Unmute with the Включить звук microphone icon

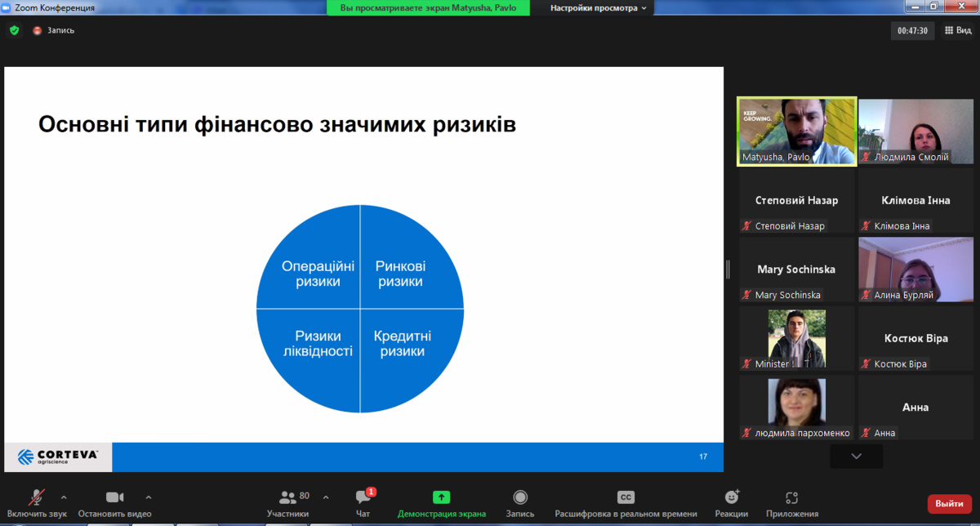point(37,497)
